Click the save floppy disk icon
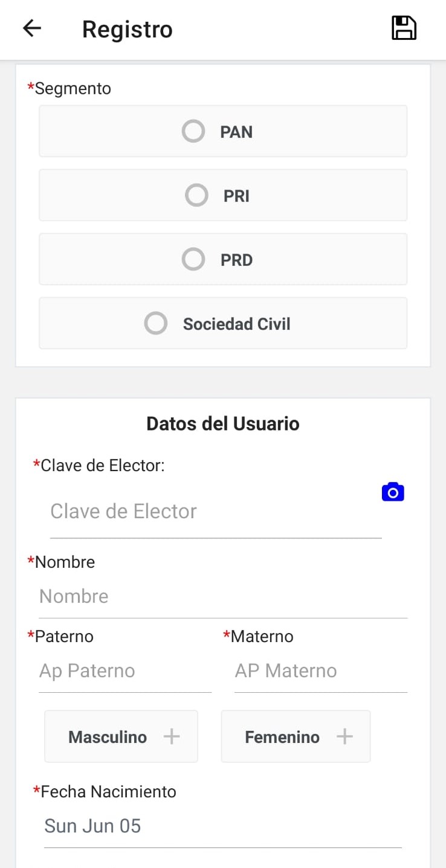 point(404,28)
